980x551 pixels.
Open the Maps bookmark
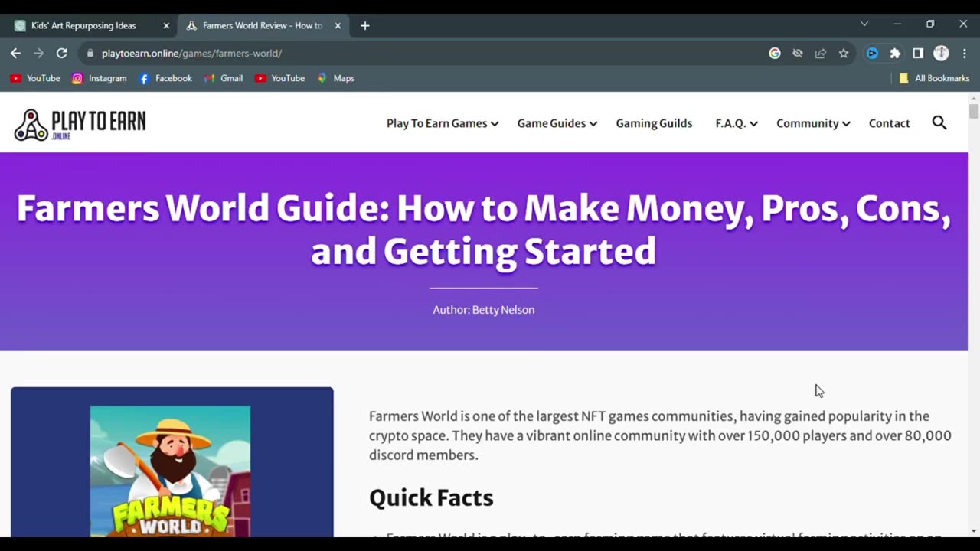click(336, 78)
